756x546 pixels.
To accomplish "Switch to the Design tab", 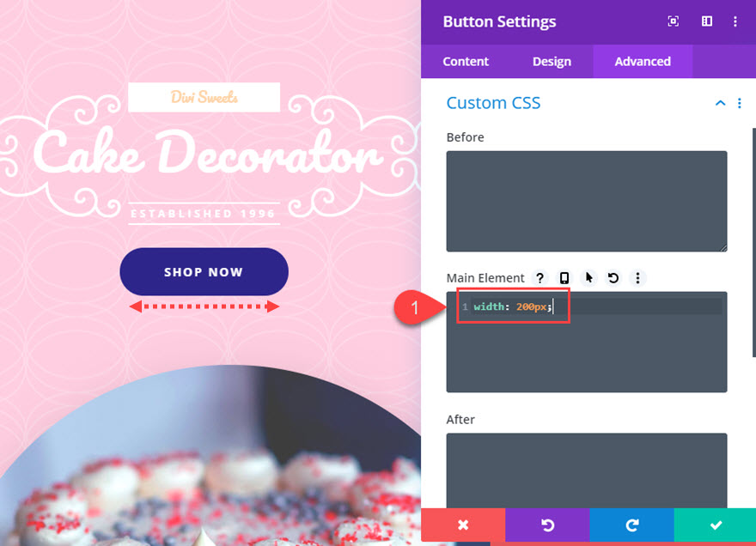I will [552, 61].
